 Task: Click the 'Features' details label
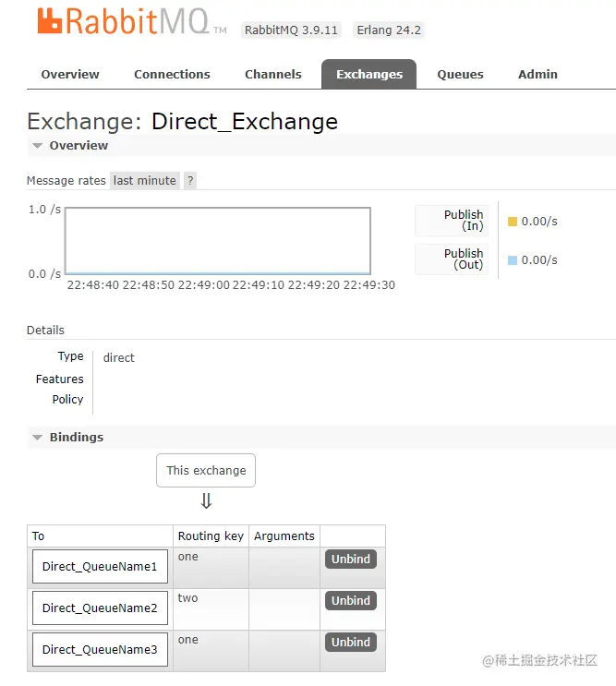click(x=59, y=379)
